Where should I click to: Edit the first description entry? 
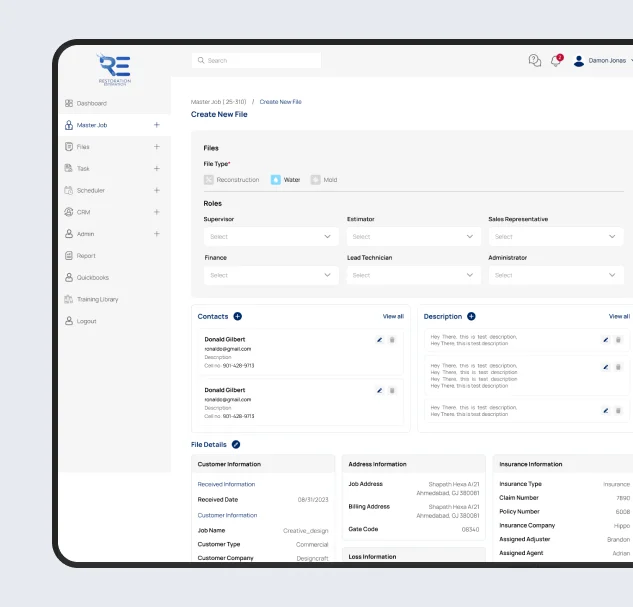click(606, 340)
